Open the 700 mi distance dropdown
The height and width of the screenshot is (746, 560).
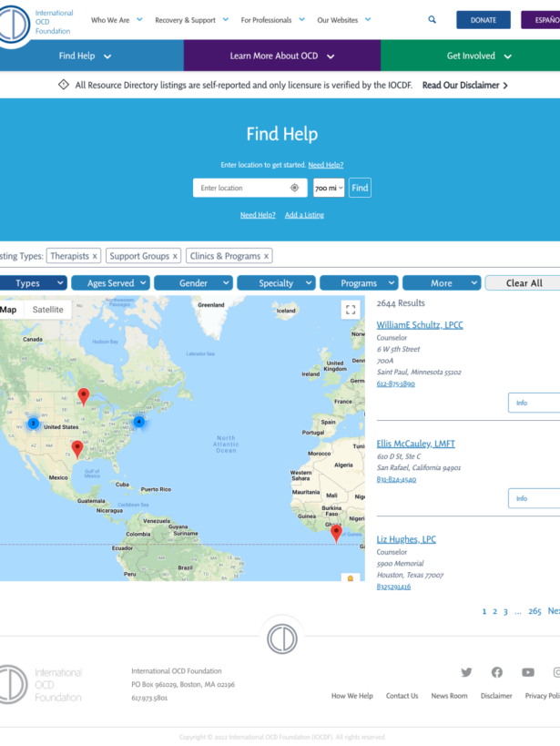pos(329,188)
